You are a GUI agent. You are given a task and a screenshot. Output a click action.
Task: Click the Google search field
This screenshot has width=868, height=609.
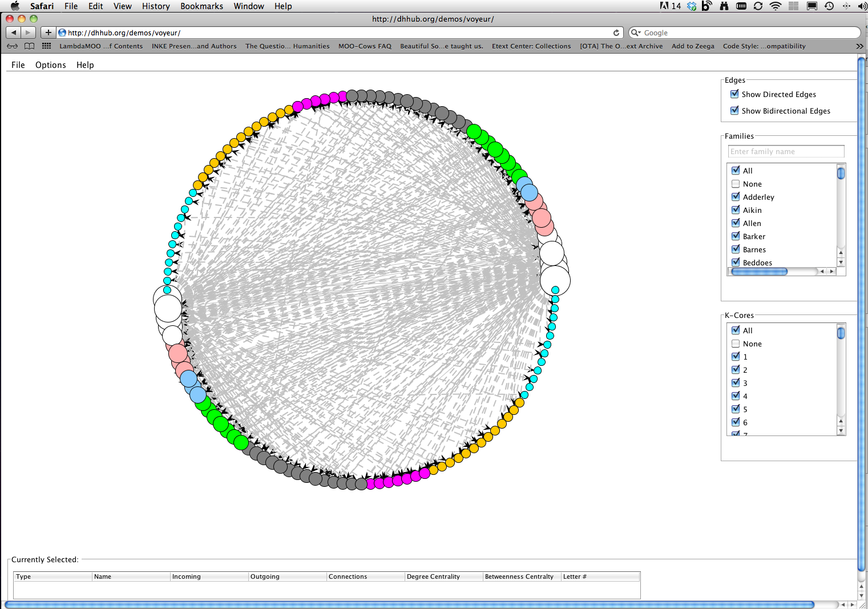tap(745, 33)
